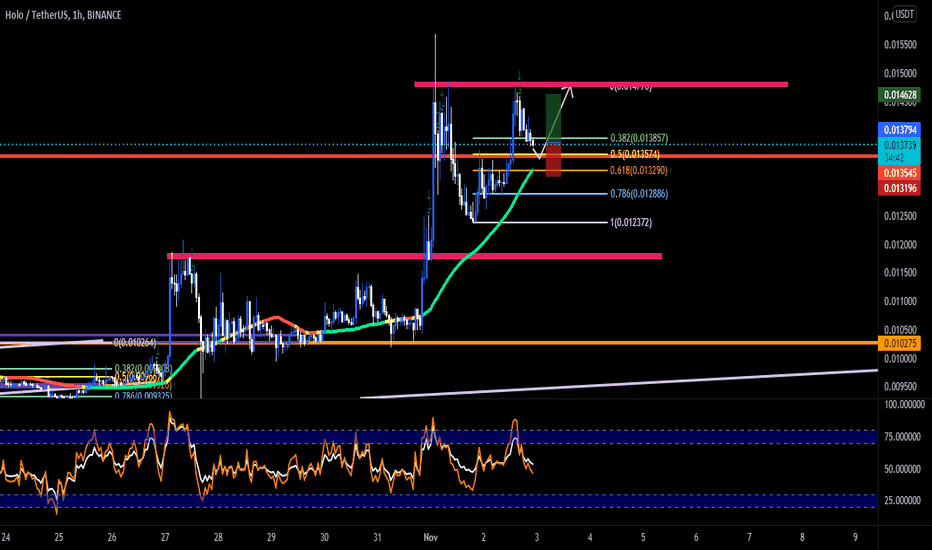This screenshot has height=550, width=932.
Task: Click the 30 date on the time axis
Action: coord(324,537)
